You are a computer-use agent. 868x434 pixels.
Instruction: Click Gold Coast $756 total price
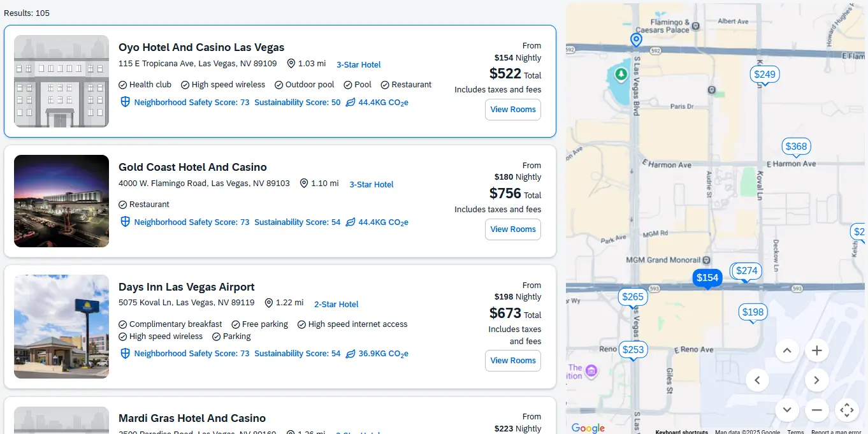(x=505, y=193)
